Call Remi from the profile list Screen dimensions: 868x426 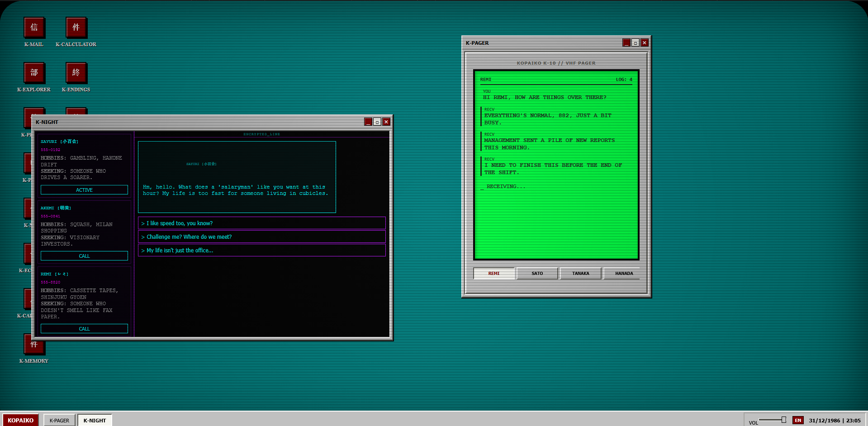[x=84, y=329]
